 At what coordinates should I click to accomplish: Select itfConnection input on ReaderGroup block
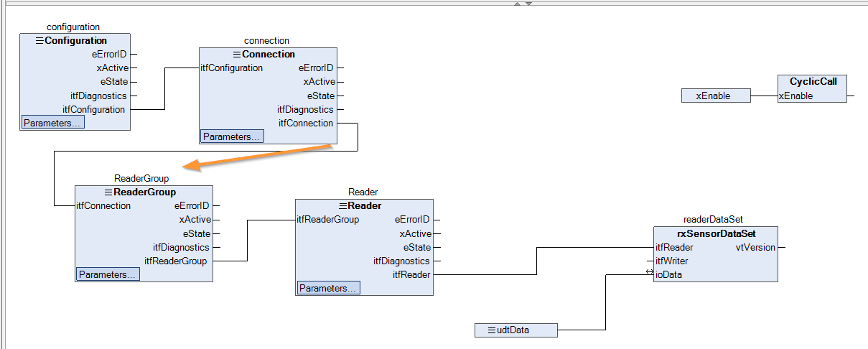coord(104,206)
